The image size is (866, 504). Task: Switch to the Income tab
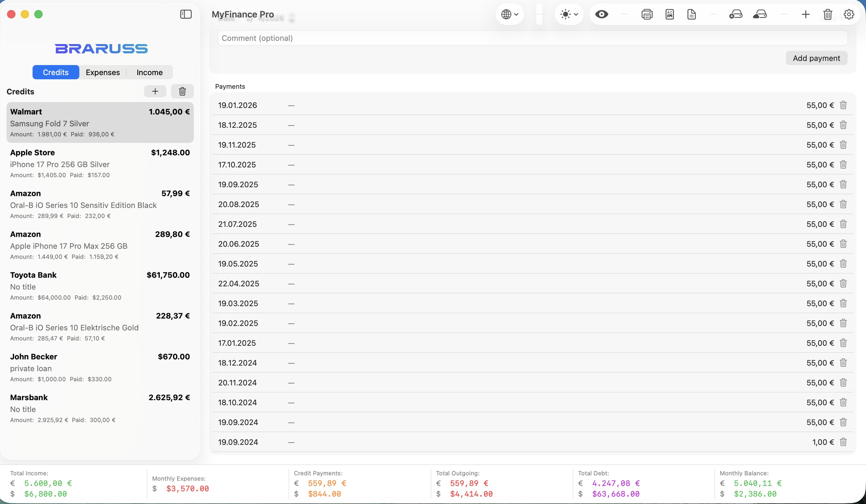point(149,72)
